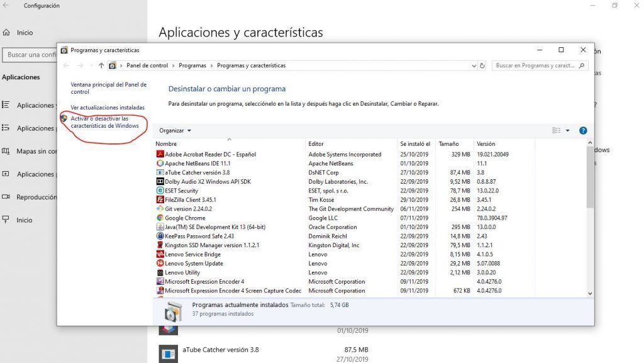Click Panel de control in breadcrumb
The height and width of the screenshot is (363, 644).
coord(147,65)
